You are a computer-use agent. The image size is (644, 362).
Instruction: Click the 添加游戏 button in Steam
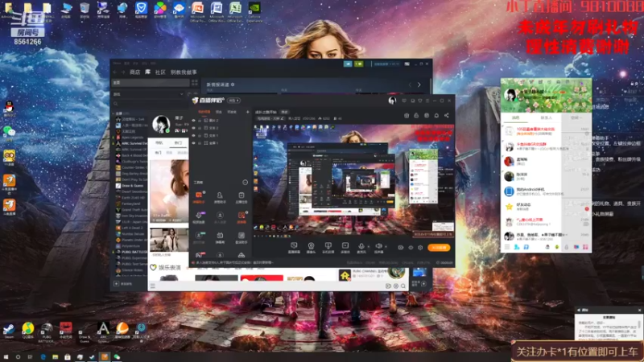point(123,284)
